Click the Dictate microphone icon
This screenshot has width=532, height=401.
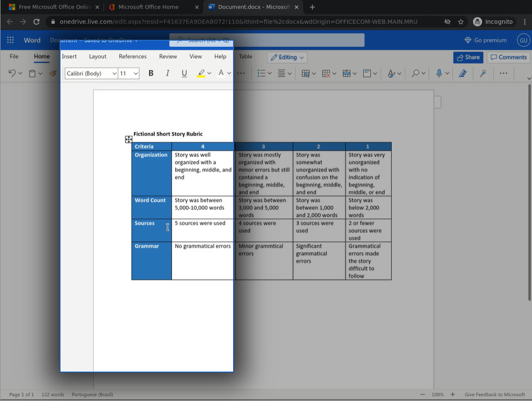[439, 73]
